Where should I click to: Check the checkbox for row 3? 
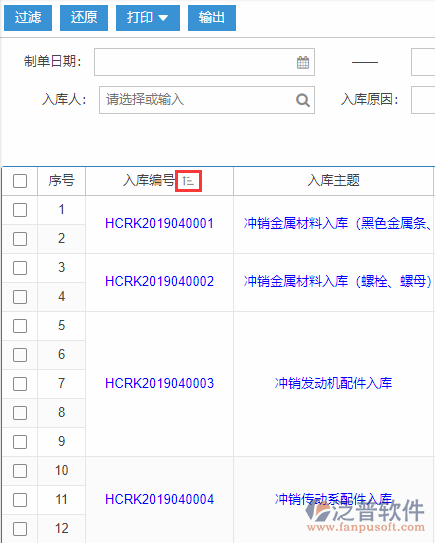(x=20, y=268)
